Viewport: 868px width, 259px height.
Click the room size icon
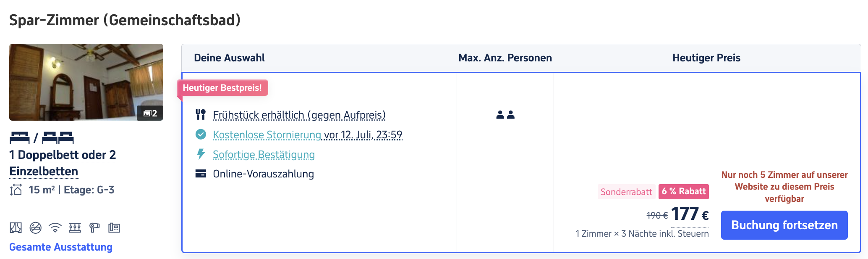tap(16, 190)
